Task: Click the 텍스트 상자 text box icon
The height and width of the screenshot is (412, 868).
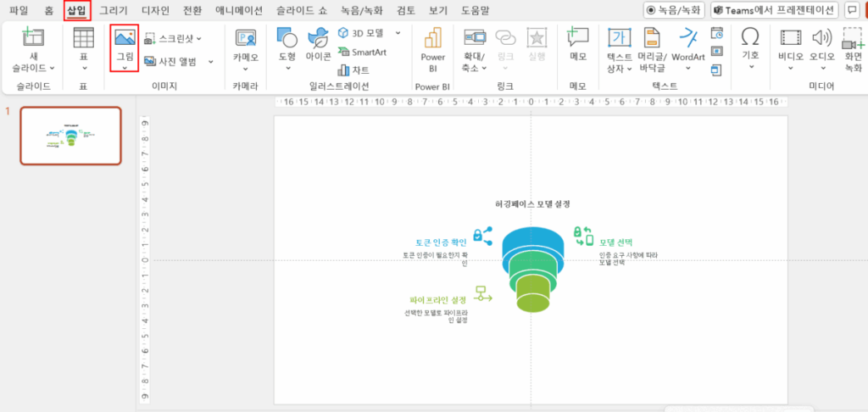Action: 620,37
